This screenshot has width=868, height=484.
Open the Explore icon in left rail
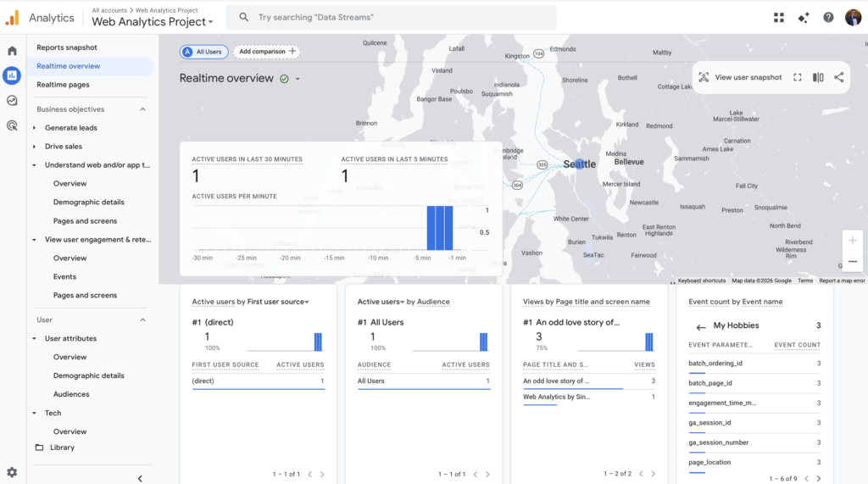[x=12, y=100]
